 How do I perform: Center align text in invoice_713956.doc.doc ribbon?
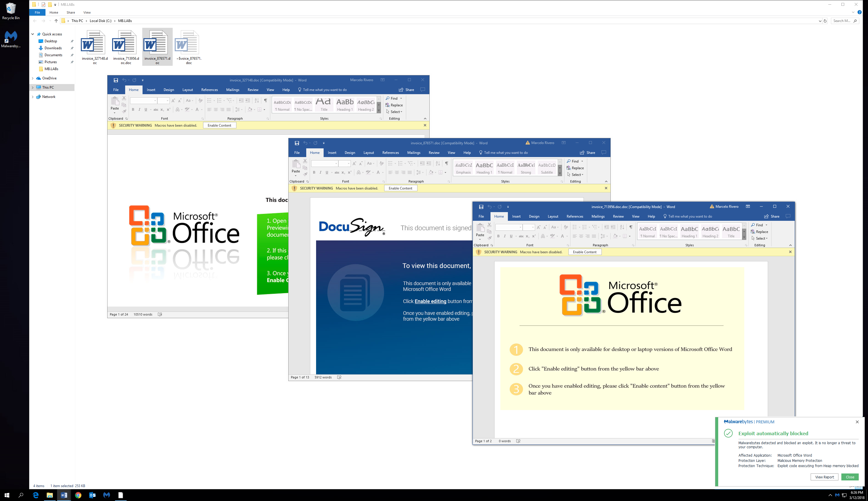click(581, 236)
